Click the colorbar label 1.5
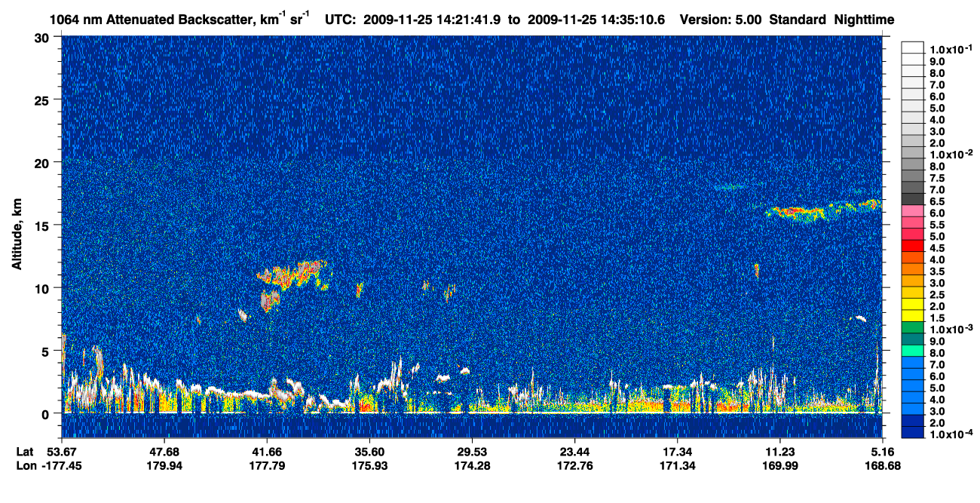Screen dimensions: 980x503 937,317
